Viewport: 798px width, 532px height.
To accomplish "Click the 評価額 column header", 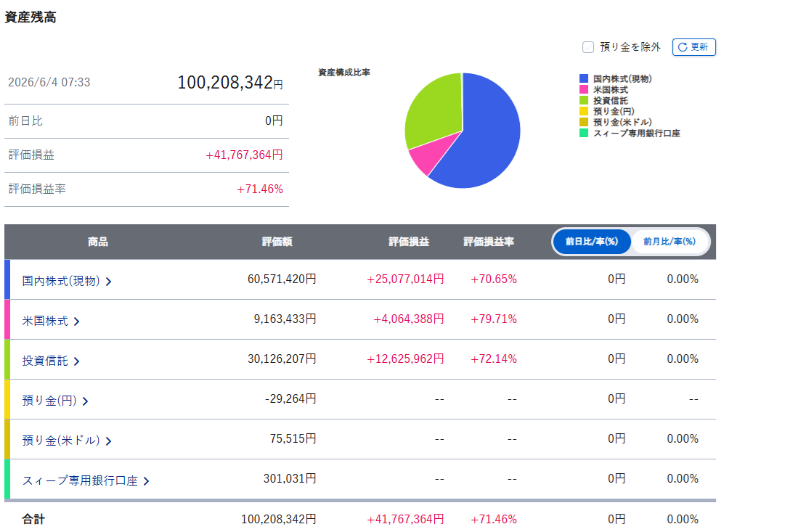I will (x=277, y=242).
